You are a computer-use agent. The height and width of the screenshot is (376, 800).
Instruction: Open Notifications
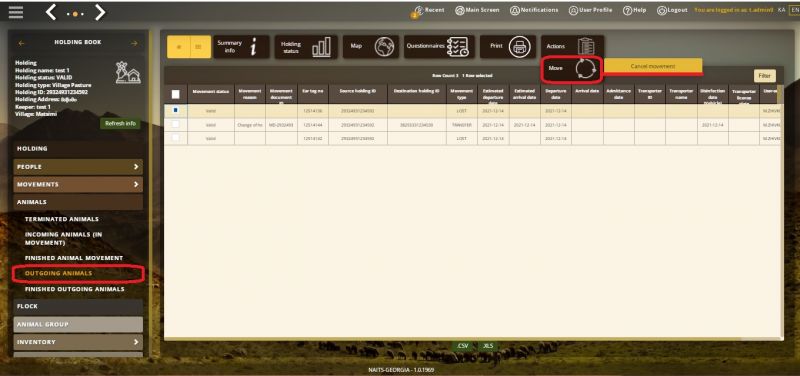pyautogui.click(x=534, y=10)
